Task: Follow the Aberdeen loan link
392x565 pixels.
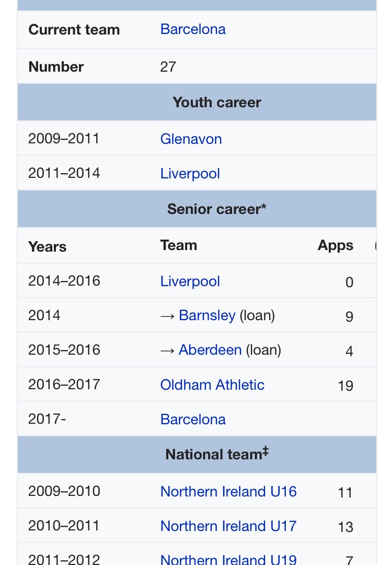Action: (x=210, y=350)
